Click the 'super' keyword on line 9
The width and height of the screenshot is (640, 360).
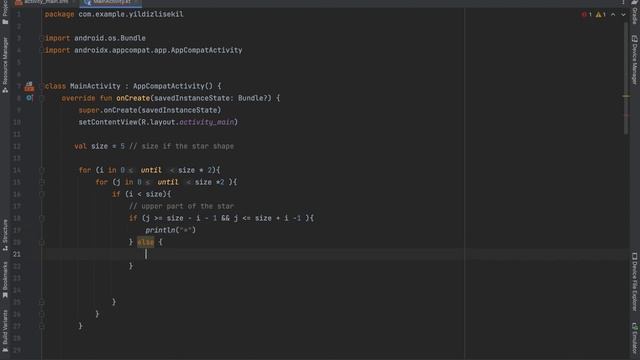89,110
